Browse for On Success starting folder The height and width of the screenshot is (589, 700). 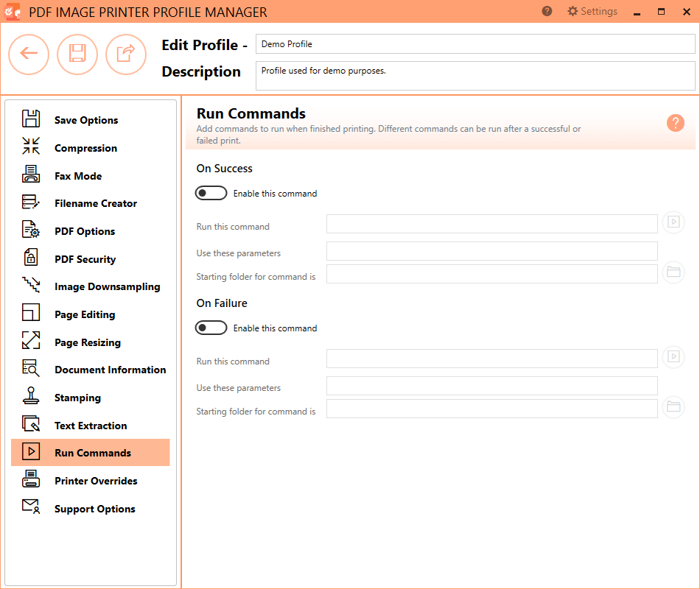click(x=673, y=272)
